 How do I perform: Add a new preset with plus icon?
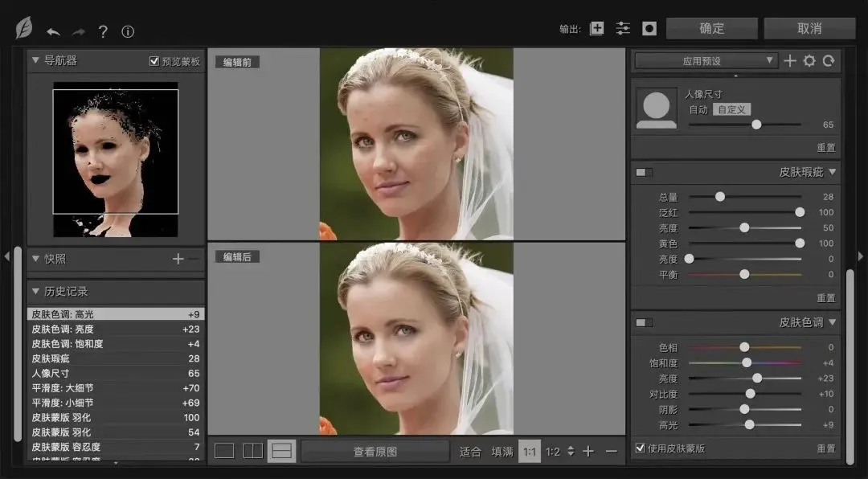790,61
